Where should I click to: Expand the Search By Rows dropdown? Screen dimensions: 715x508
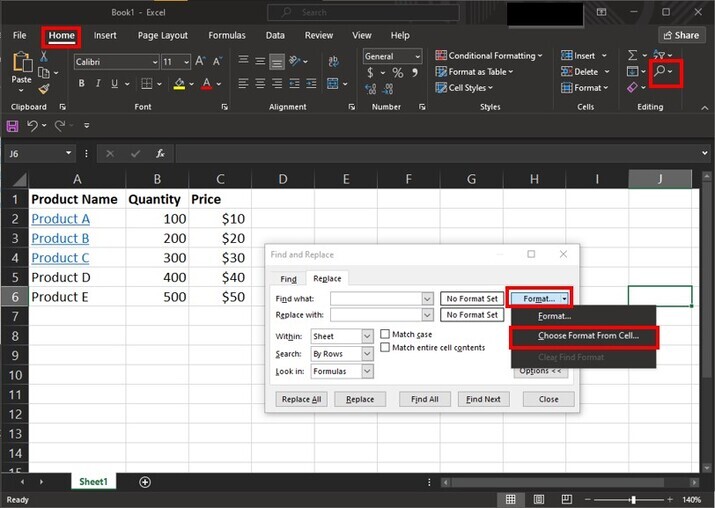[x=342, y=354]
